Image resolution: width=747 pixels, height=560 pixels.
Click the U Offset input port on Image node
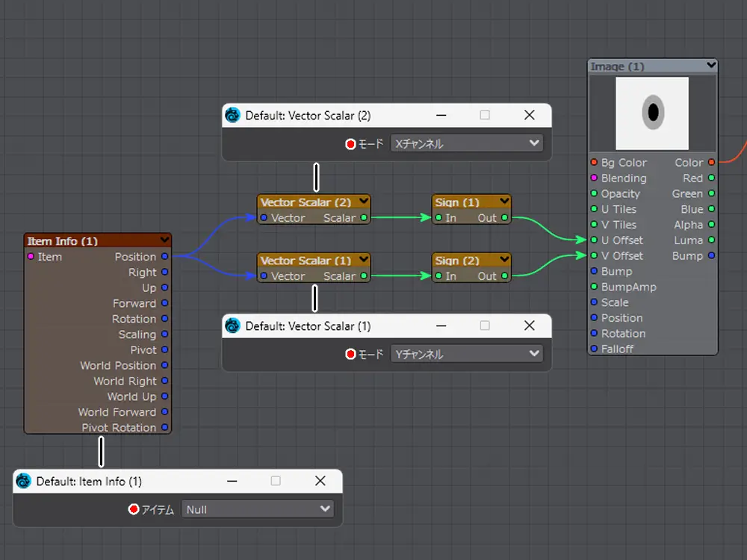point(594,240)
